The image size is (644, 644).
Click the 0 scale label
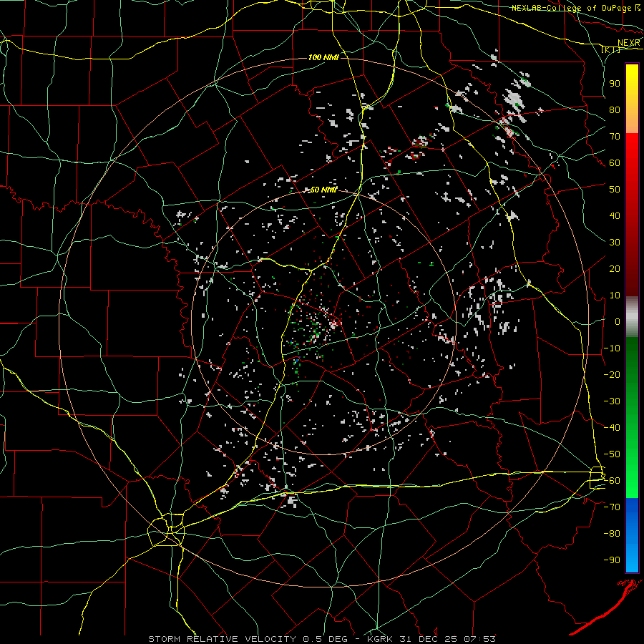pyautogui.click(x=618, y=321)
